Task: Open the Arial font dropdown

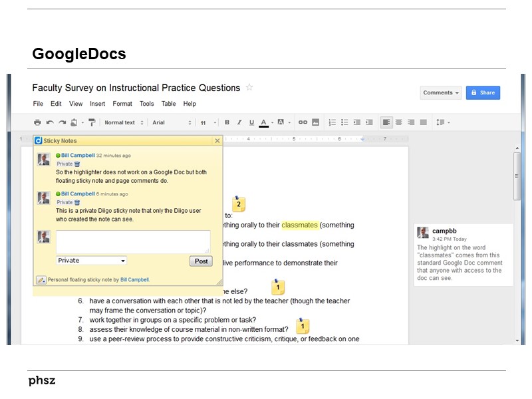Action: (172, 122)
